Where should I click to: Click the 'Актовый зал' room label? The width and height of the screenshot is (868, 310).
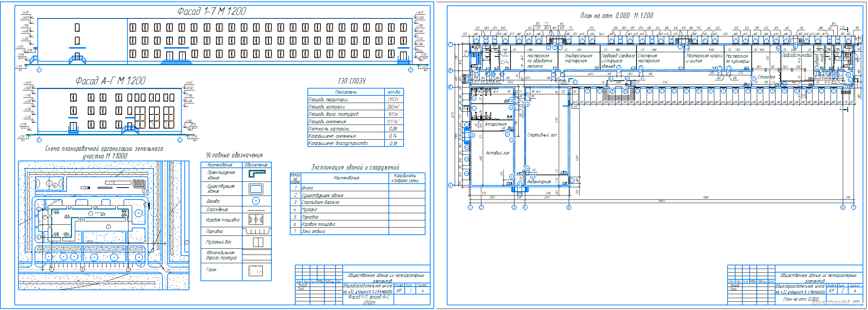coord(498,153)
